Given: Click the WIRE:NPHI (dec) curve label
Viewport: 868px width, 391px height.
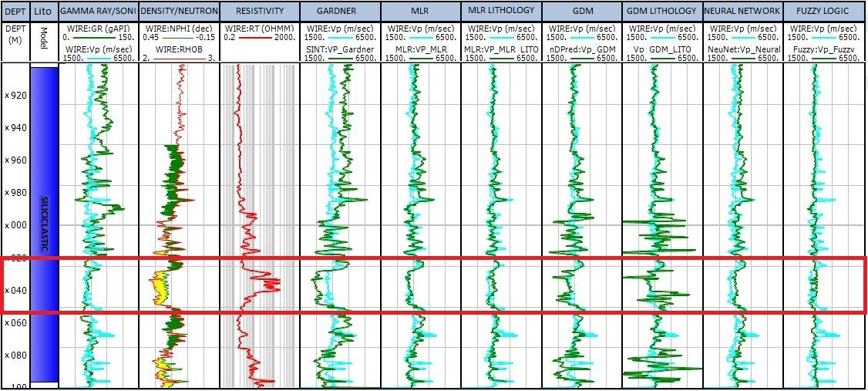Looking at the screenshot, I should click(x=179, y=27).
